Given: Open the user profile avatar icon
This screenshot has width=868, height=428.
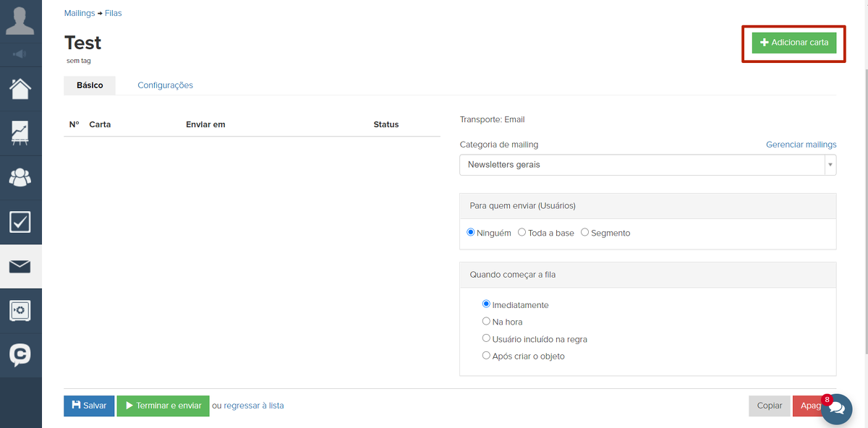Looking at the screenshot, I should pyautogui.click(x=20, y=20).
